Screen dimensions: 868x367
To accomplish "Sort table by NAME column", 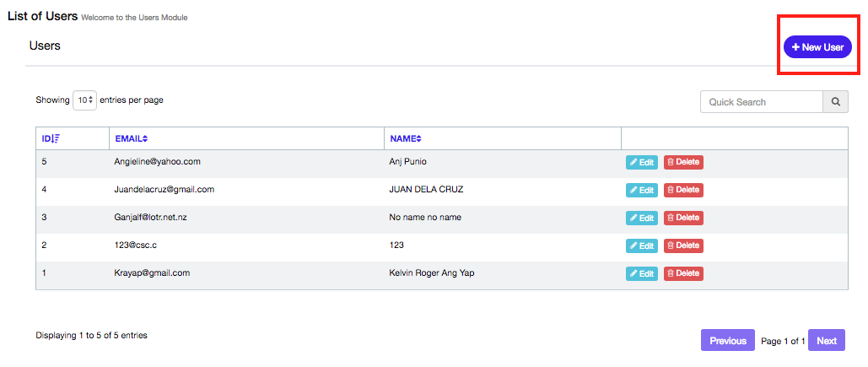I will [x=405, y=138].
